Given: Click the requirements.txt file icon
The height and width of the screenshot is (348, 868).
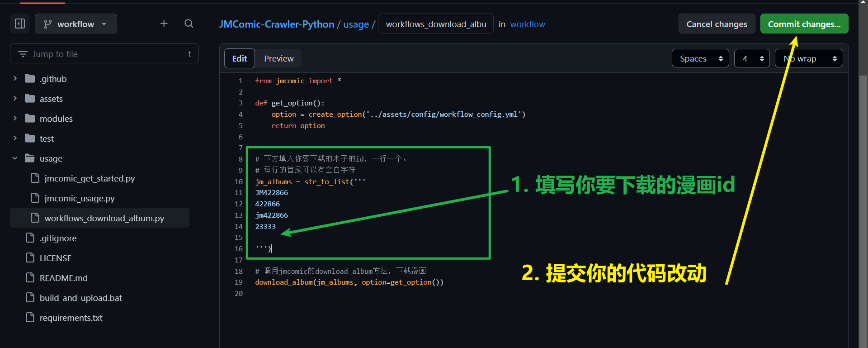Looking at the screenshot, I should pyautogui.click(x=30, y=318).
